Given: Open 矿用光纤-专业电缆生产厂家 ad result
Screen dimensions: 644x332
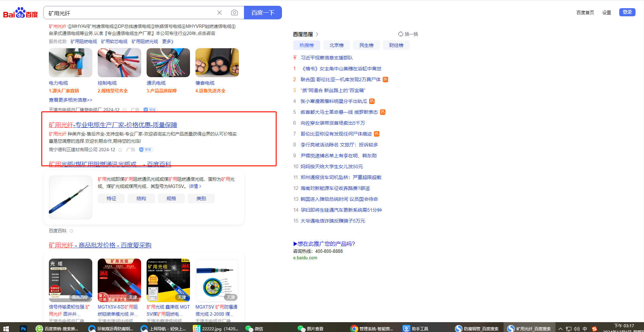Looking at the screenshot, I should tap(113, 125).
